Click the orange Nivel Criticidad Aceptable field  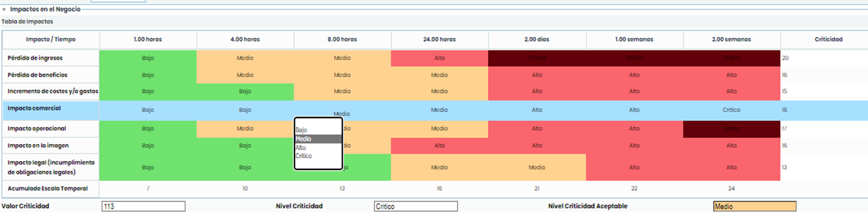click(x=754, y=206)
